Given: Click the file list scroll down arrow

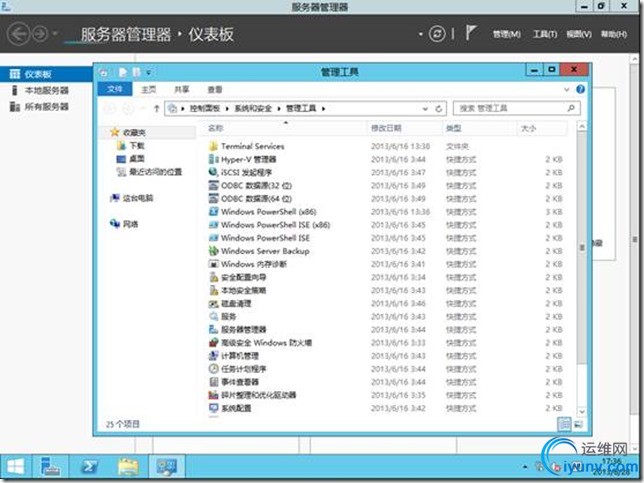Looking at the screenshot, I should 582,411.
